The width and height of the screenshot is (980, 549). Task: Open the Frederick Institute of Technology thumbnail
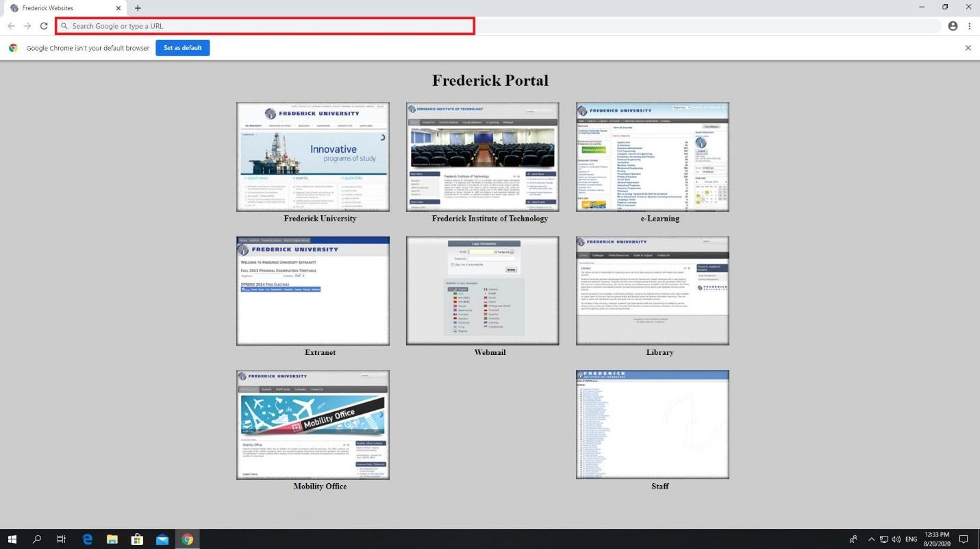(x=483, y=157)
